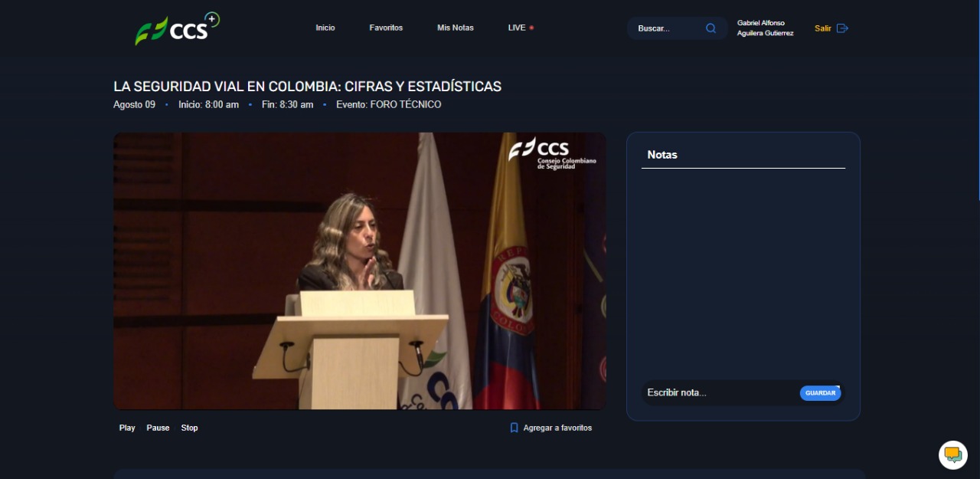Click the logout arrow icon beside Salir

click(x=842, y=28)
